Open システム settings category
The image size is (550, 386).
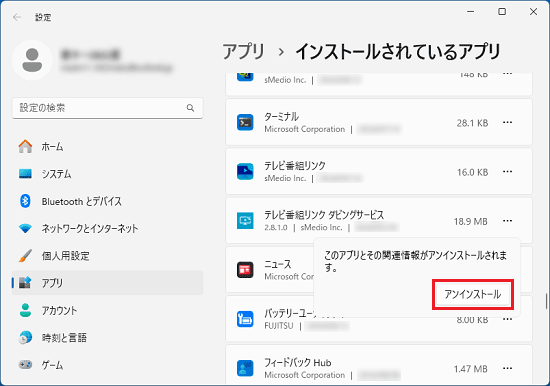(x=107, y=174)
